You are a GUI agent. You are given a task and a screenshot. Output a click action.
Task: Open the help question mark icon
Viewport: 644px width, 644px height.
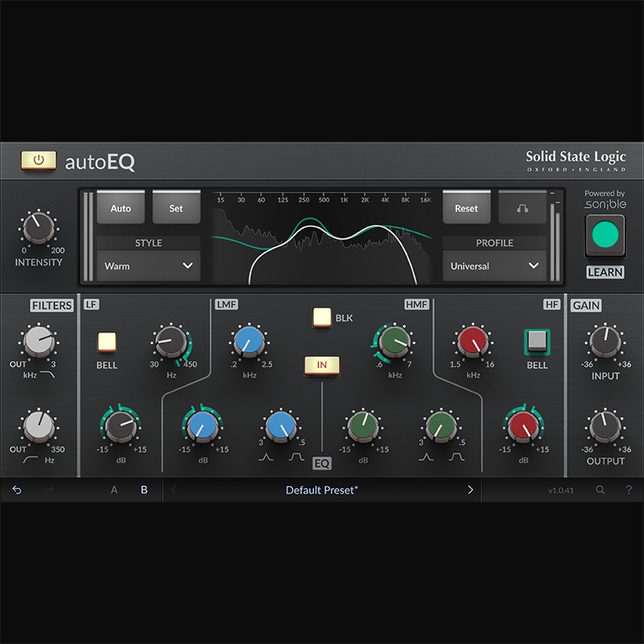pyautogui.click(x=629, y=489)
